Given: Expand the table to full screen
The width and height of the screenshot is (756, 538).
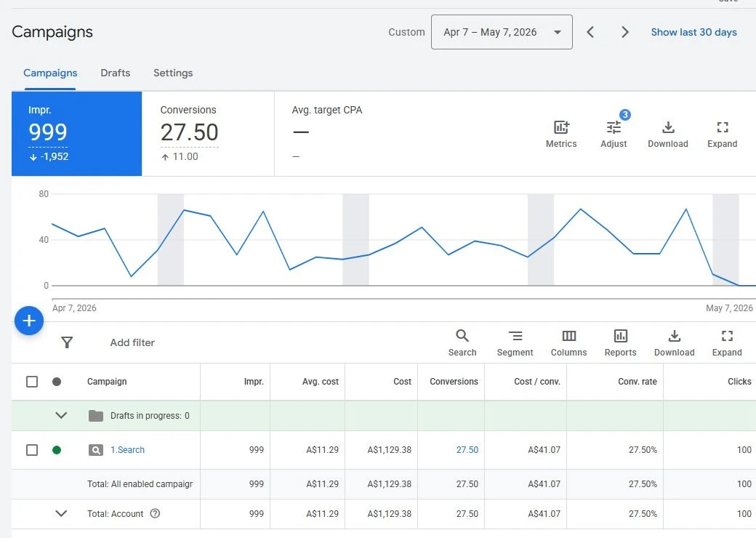Looking at the screenshot, I should 727,342.
